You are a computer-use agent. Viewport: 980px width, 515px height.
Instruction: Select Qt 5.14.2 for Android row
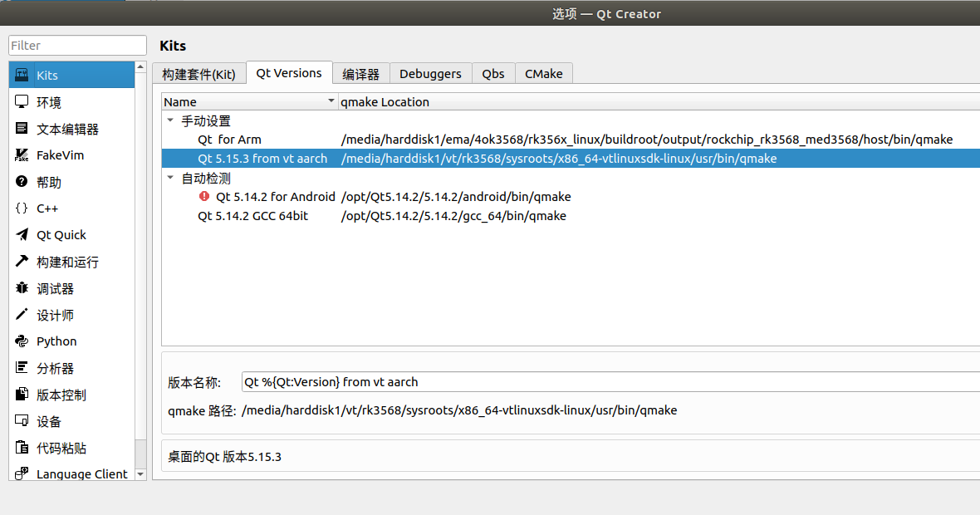point(571,197)
